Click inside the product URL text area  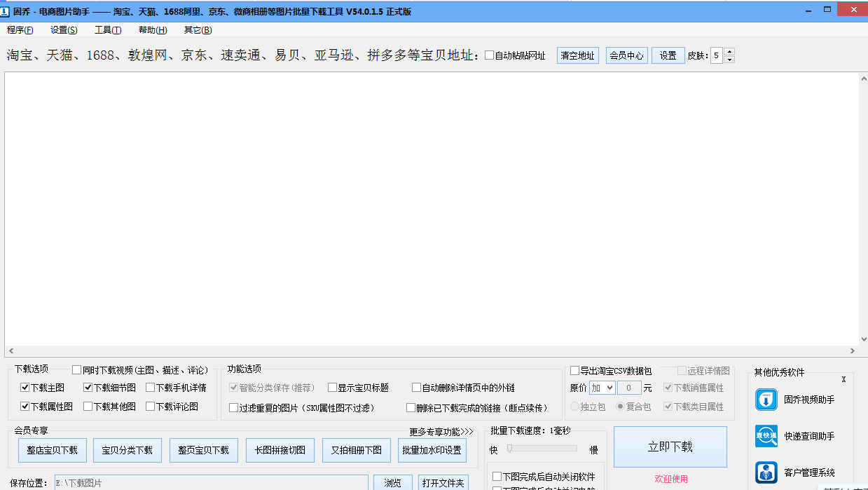(x=431, y=209)
